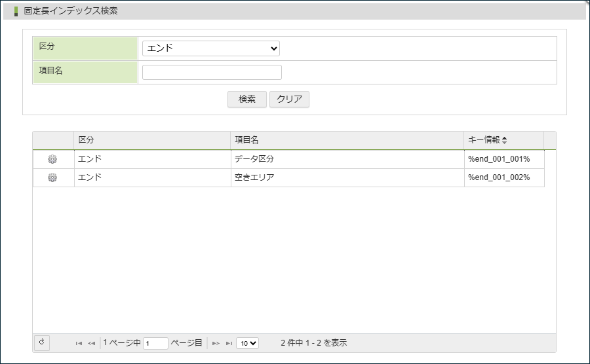Image resolution: width=590 pixels, height=364 pixels.
Task: Click gear icon in データ区分 row
Action: tap(53, 159)
